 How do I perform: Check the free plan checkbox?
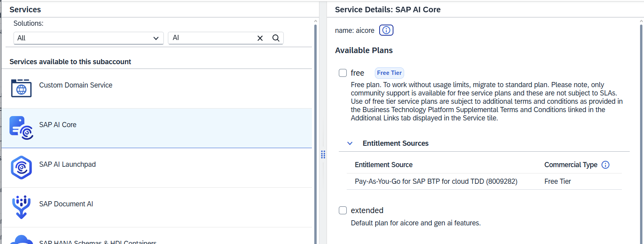[343, 73]
